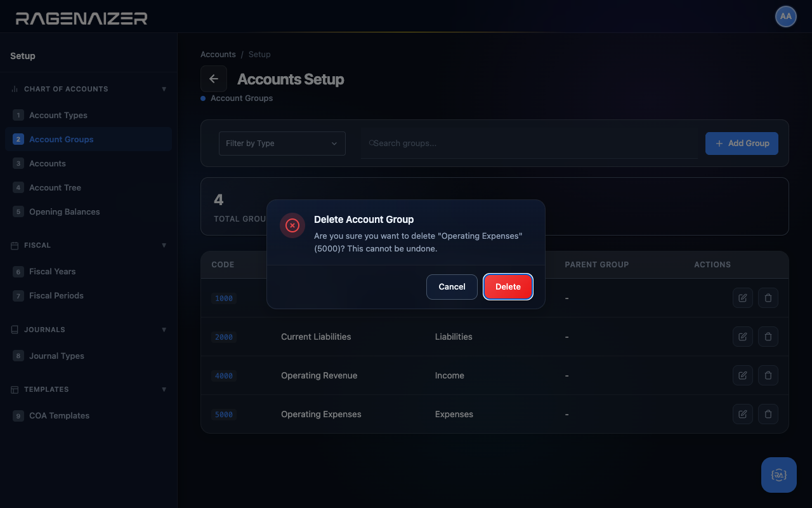This screenshot has width=812, height=508.
Task: Collapse the Journals section
Action: click(164, 330)
